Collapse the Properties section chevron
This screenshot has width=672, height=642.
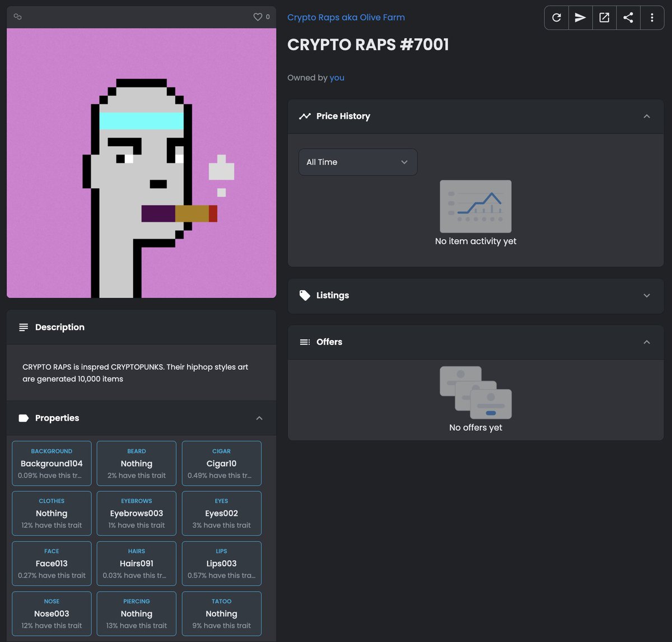[x=259, y=418]
